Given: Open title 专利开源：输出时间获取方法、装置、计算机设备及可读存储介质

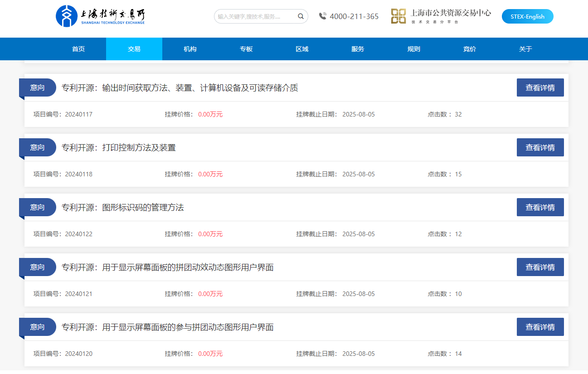Looking at the screenshot, I should [180, 88].
